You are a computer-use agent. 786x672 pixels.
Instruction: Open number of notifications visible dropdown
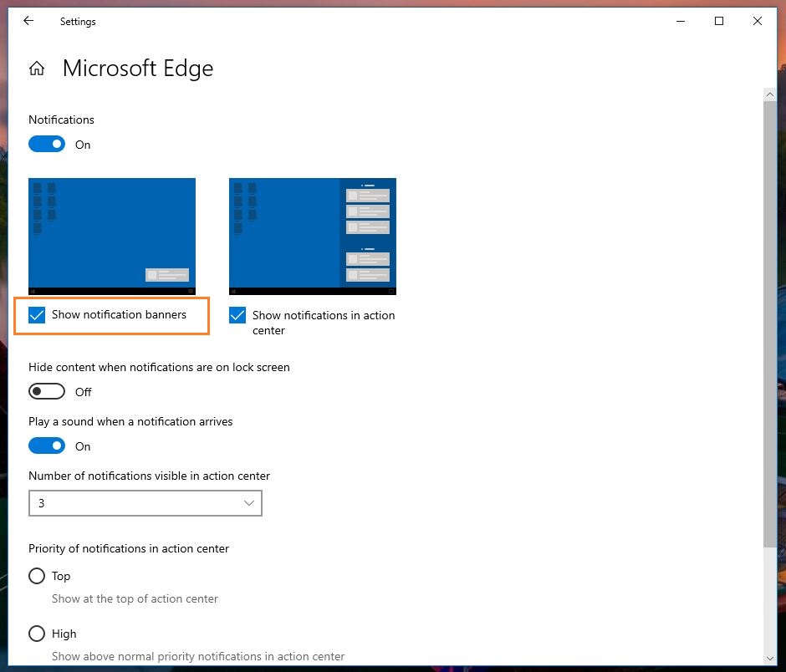pos(145,503)
